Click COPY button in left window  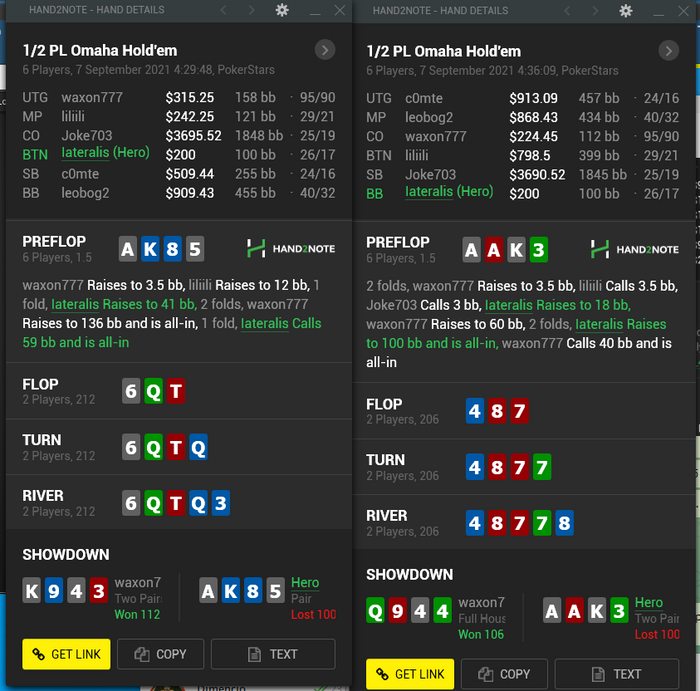coord(161,654)
